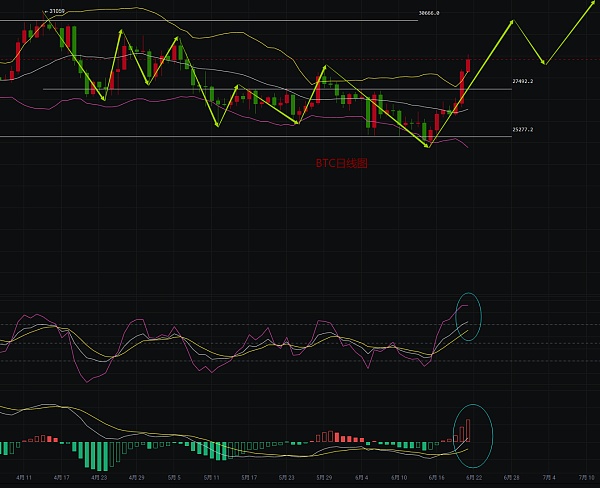
Task: Click the high-price marker near the top-left candle
Action: (x=55, y=11)
